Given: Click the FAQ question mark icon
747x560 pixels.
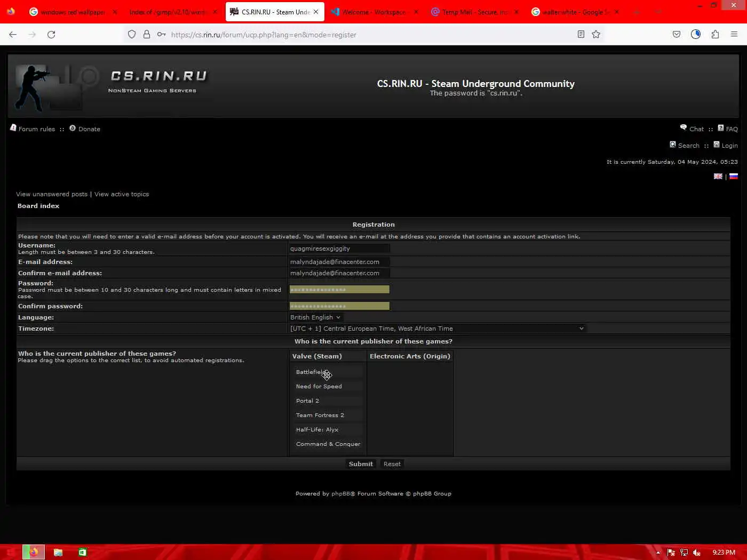Looking at the screenshot, I should click(x=720, y=128).
